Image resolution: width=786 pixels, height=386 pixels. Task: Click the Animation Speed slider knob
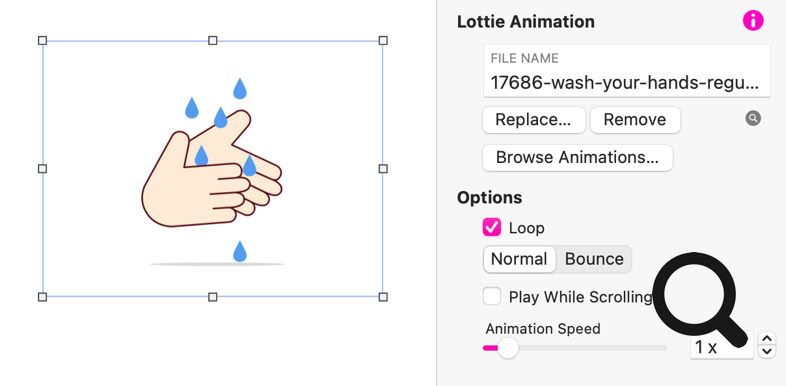(508, 348)
